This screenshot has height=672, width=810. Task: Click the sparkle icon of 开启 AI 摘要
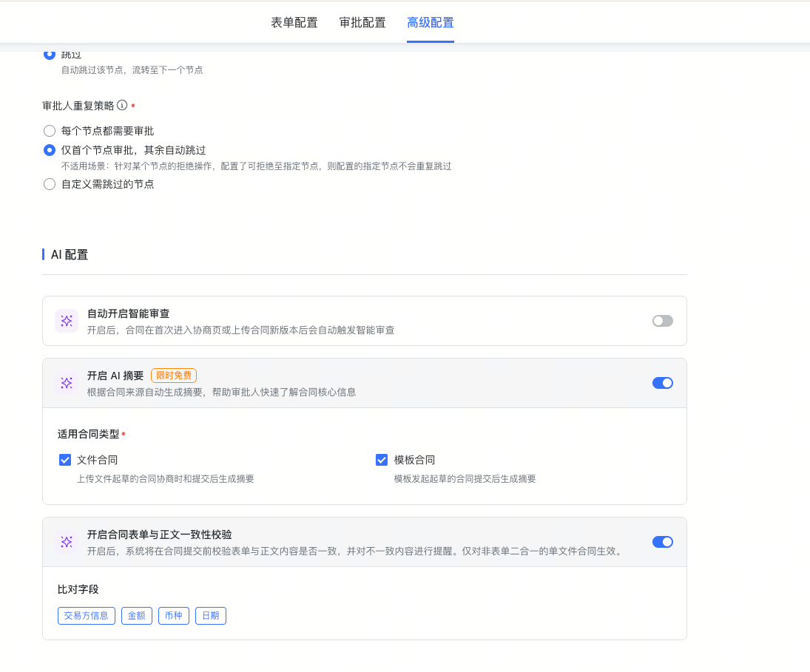click(x=67, y=383)
